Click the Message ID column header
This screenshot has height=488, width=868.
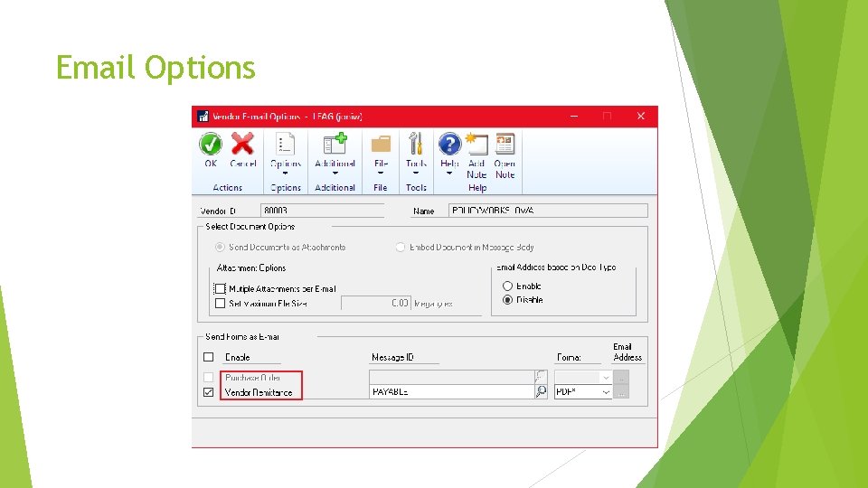tap(392, 358)
